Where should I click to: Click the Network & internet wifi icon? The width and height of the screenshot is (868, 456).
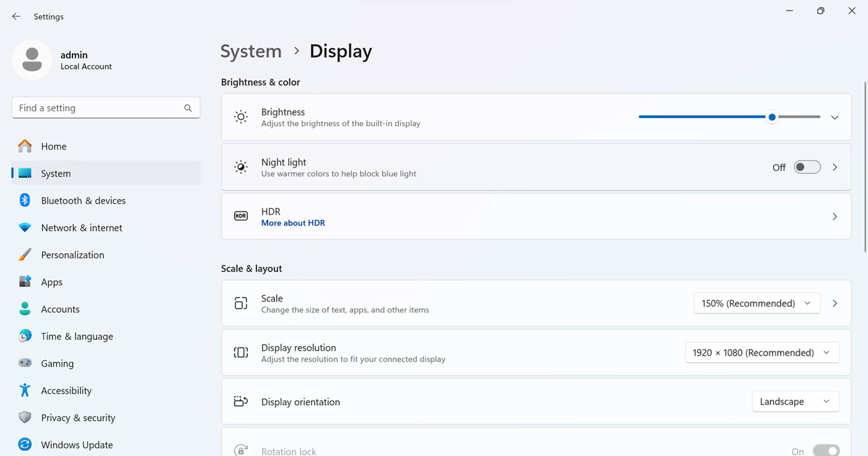[x=25, y=227]
